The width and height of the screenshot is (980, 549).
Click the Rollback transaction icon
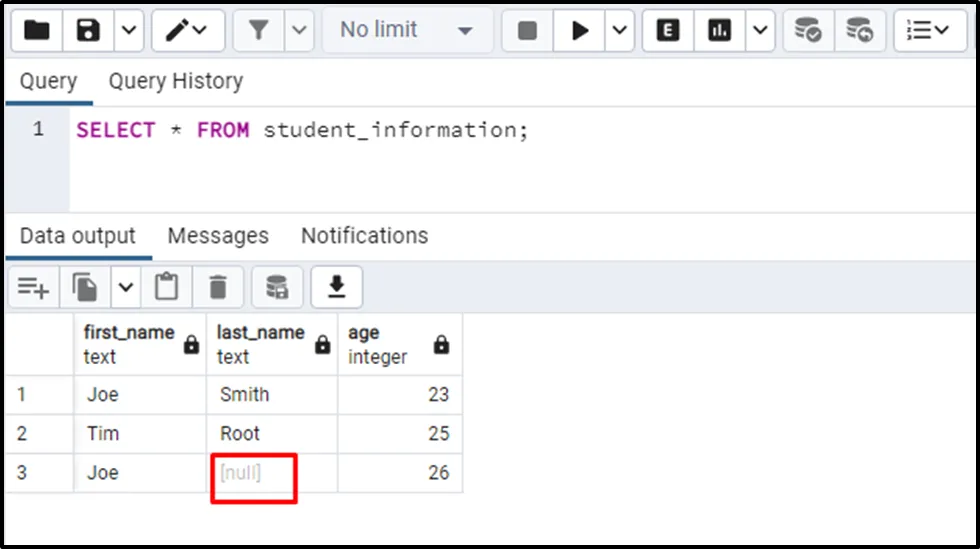859,31
